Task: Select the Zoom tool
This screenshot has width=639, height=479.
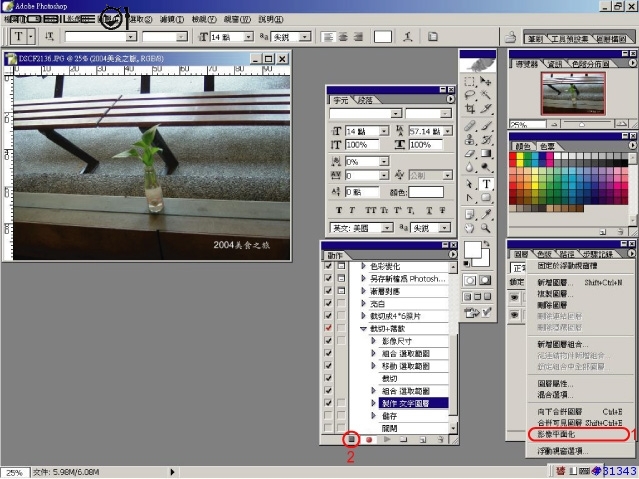Action: (485, 228)
